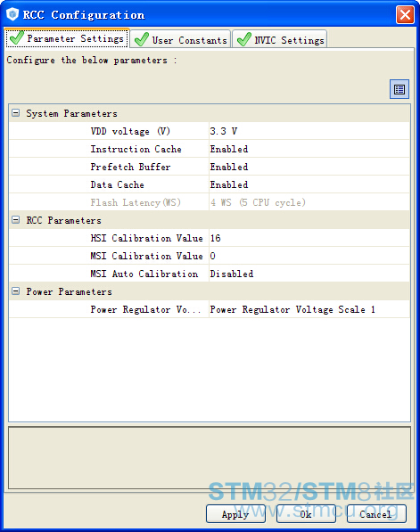Open the Data Cache Enabled dropdown
This screenshot has height=532, width=420.
(309, 184)
